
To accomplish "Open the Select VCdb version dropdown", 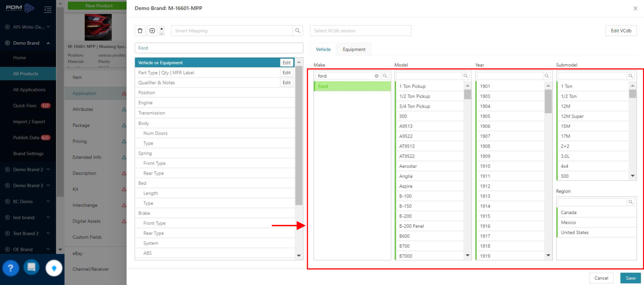I will pos(361,31).
